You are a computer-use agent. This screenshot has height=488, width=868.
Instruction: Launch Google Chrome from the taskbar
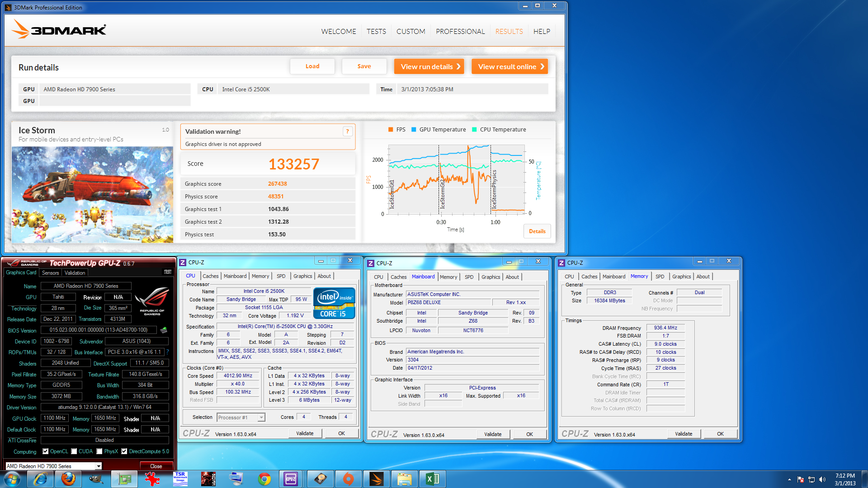click(264, 479)
